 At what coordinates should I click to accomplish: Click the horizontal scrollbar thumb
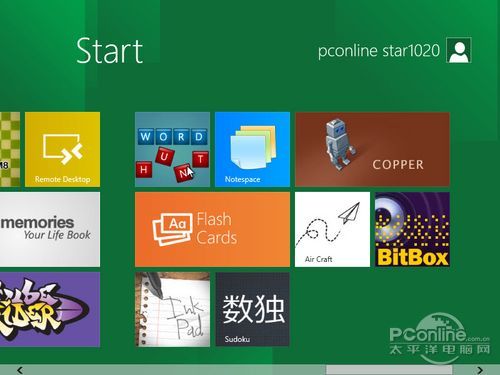(389, 370)
